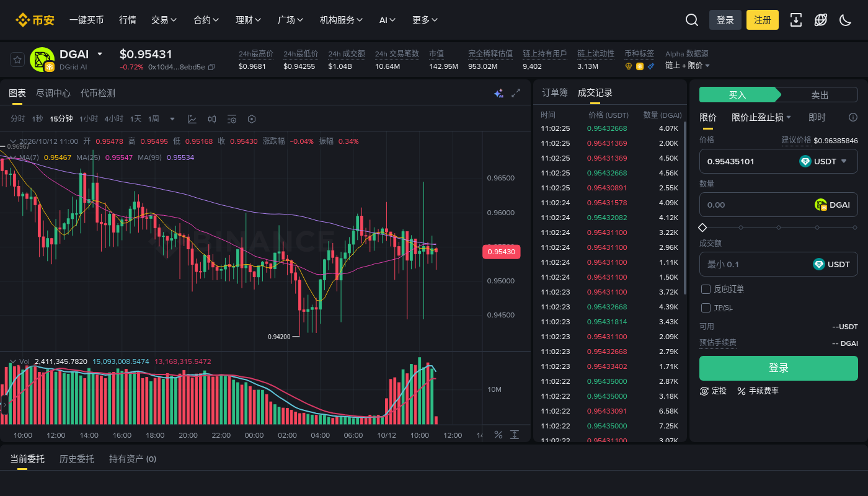Enable the TP/SL checkbox
This screenshot has width=868, height=496.
click(706, 308)
